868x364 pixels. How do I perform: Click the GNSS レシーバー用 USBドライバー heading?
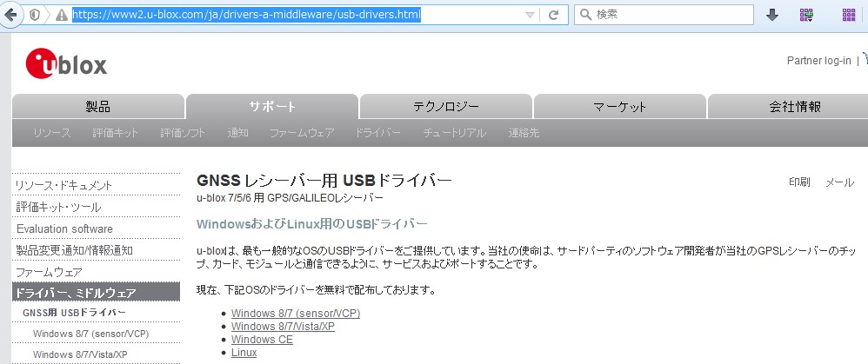(x=324, y=181)
